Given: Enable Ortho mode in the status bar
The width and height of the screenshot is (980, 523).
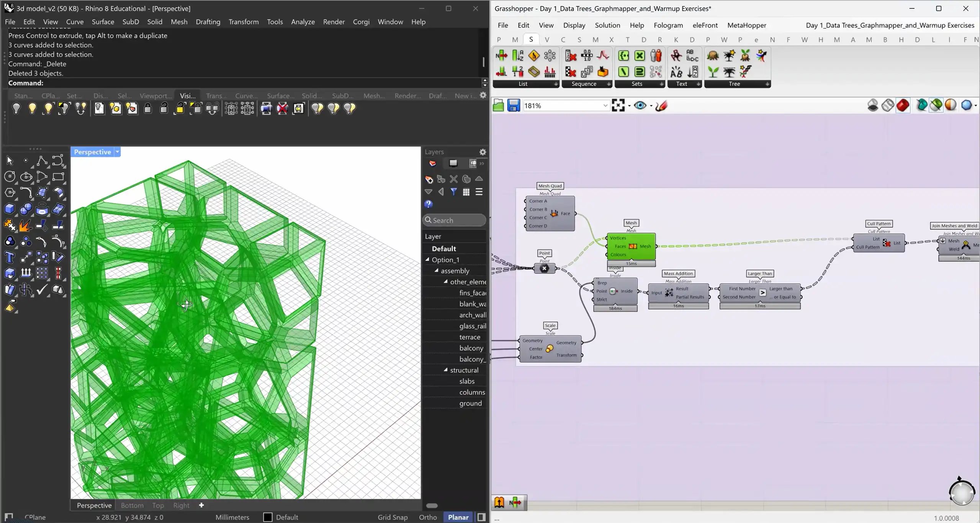Looking at the screenshot, I should coord(427,517).
